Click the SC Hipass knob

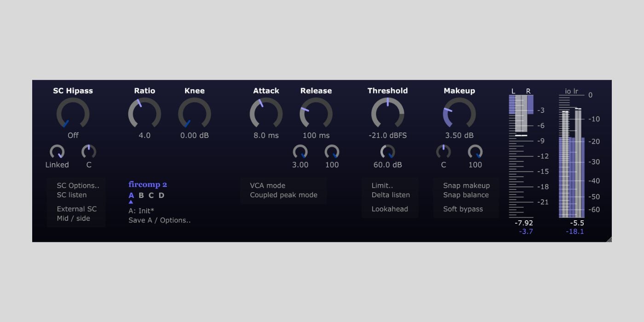point(73,113)
